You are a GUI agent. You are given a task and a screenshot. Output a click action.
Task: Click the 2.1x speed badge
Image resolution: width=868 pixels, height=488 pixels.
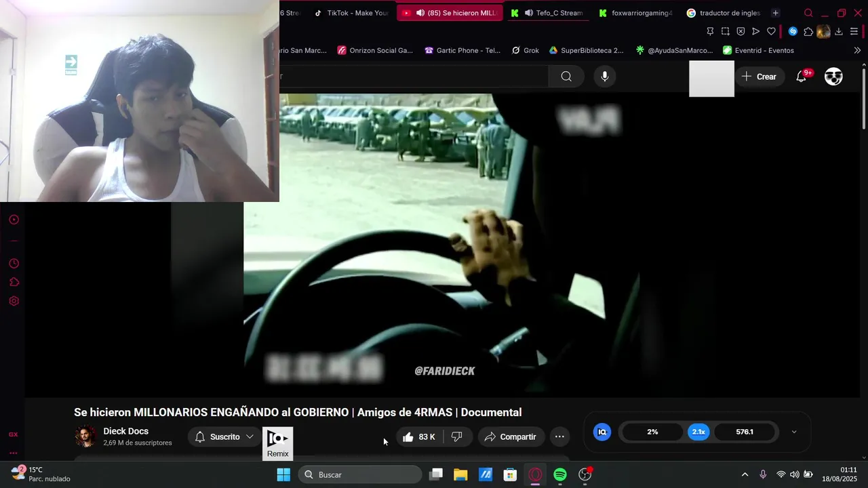point(698,432)
